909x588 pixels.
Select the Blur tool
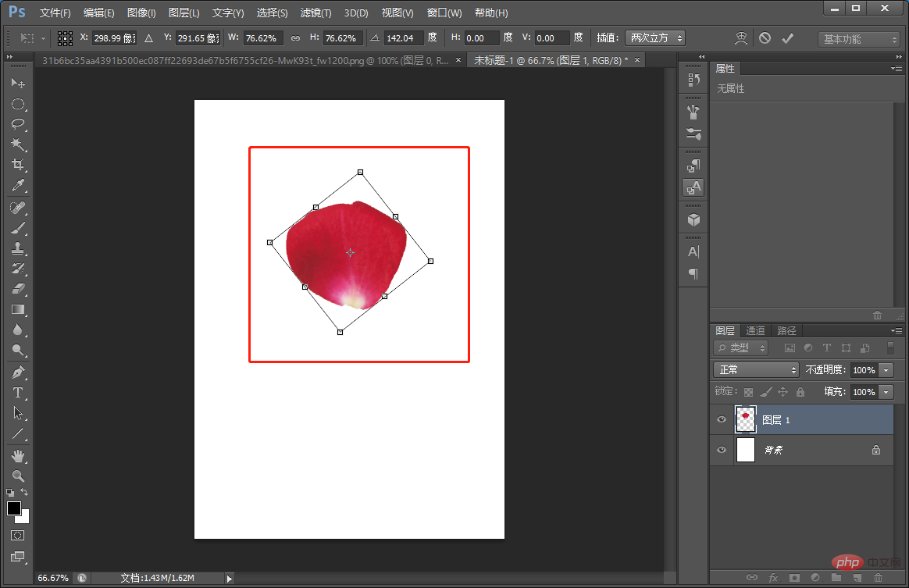[18, 330]
